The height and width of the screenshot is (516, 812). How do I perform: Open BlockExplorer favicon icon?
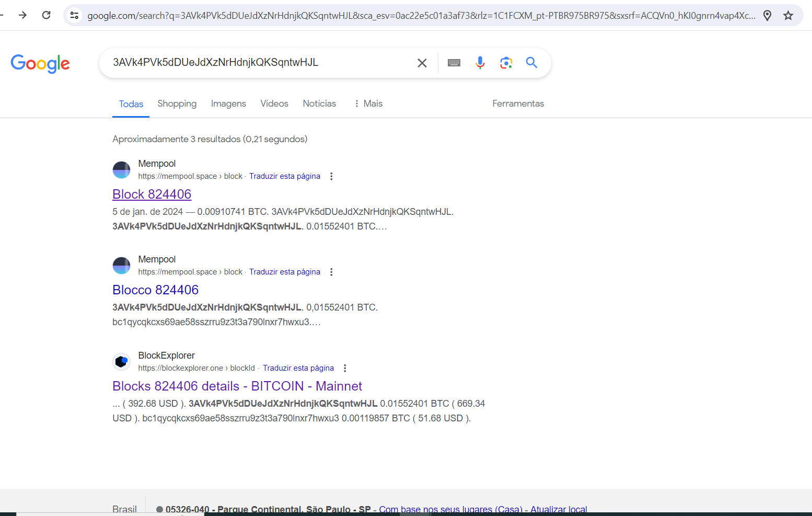click(x=122, y=362)
